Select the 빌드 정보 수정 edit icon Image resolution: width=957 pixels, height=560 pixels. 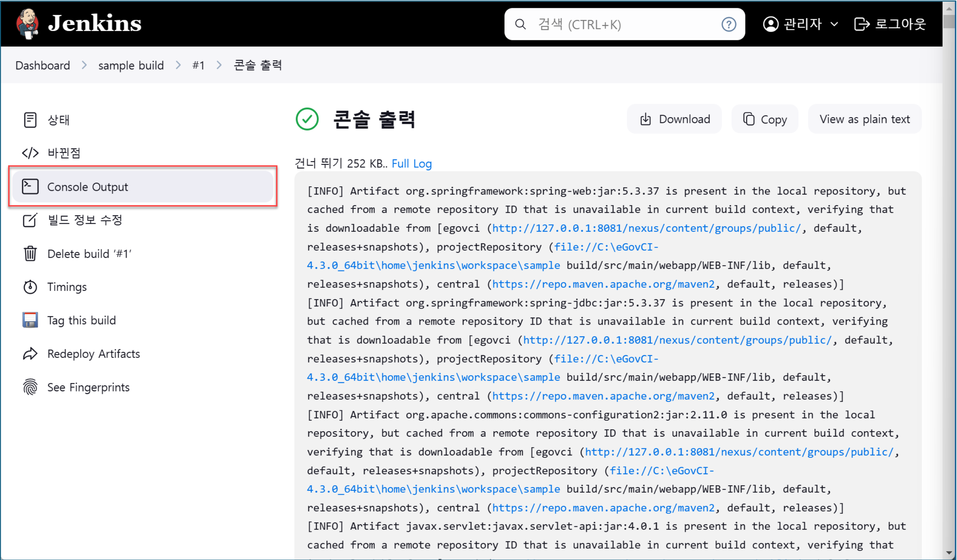point(30,220)
